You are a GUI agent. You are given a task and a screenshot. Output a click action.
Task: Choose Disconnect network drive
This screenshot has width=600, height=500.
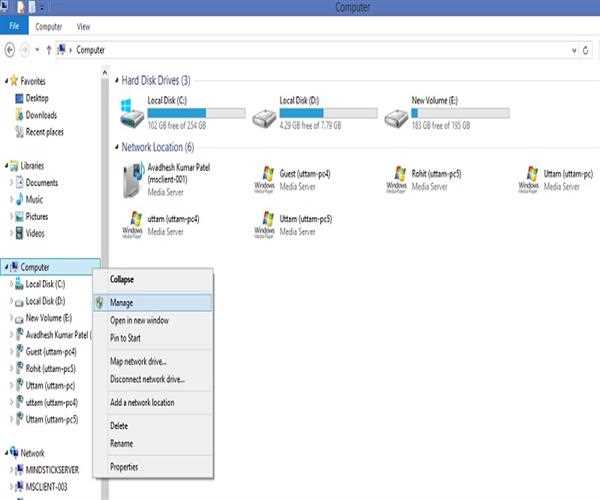click(153, 379)
